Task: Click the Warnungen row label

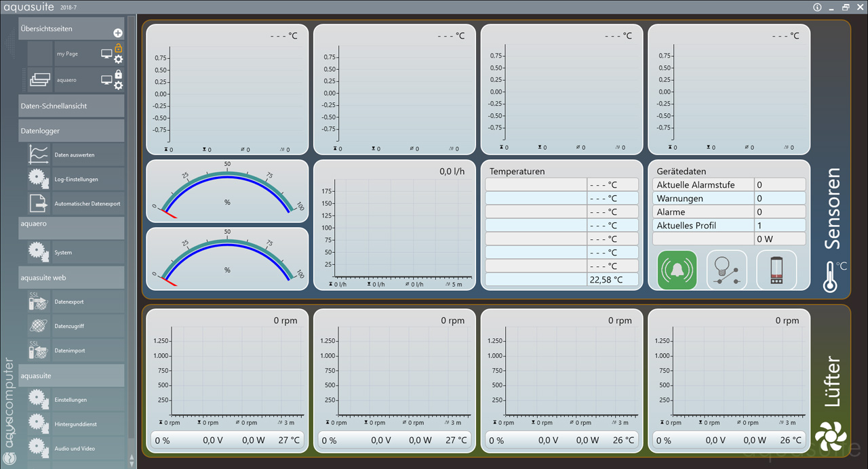Action: (680, 199)
